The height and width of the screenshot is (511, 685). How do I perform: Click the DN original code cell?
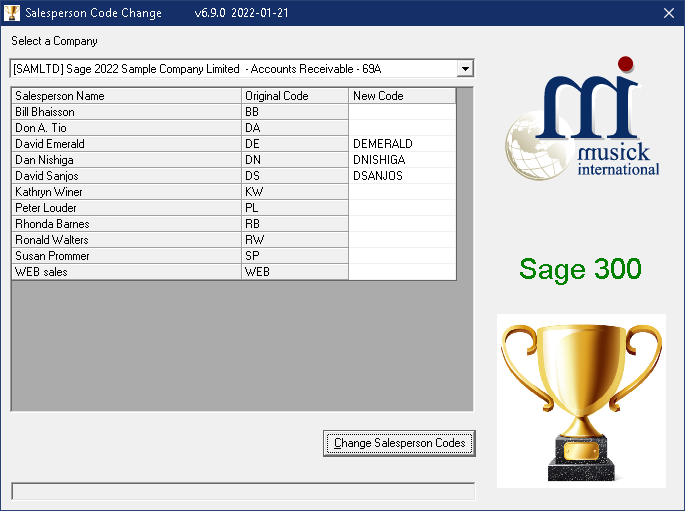[x=295, y=160]
